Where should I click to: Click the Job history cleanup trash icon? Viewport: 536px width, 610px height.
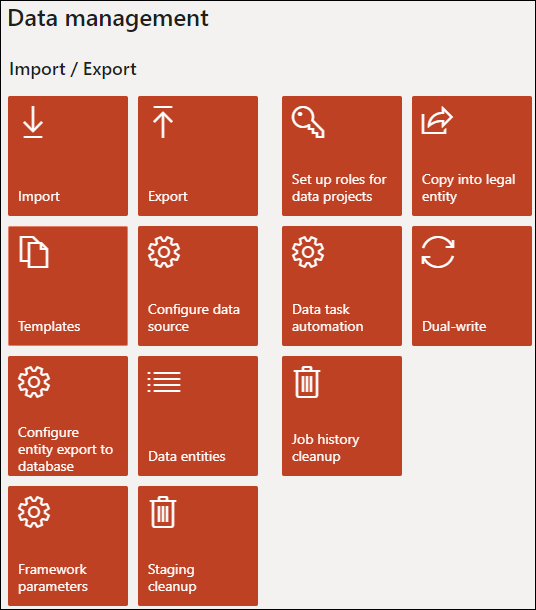307,382
